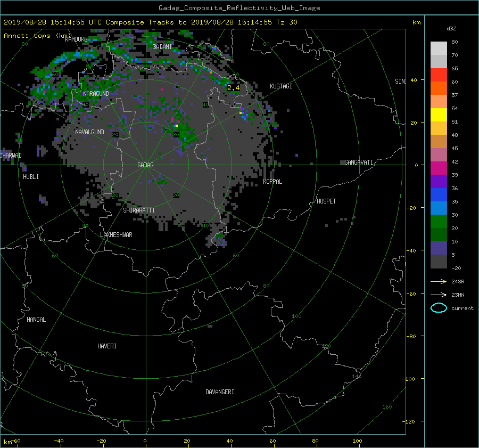Click the 24SR legend text
This screenshot has width=479, height=448.
point(458,282)
